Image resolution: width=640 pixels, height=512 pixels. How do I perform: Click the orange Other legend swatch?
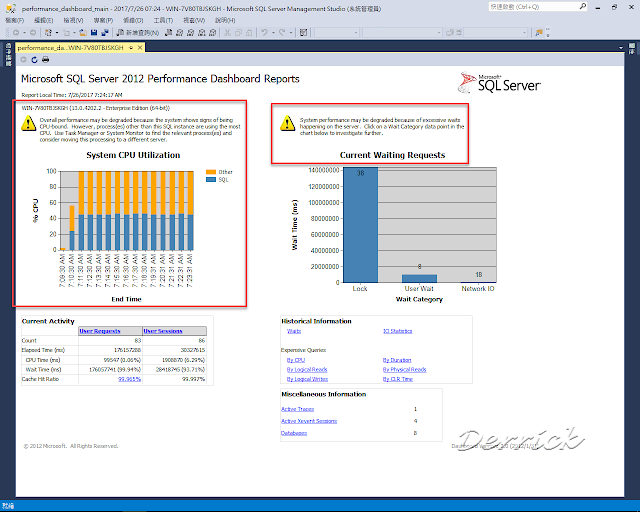tap(211, 172)
